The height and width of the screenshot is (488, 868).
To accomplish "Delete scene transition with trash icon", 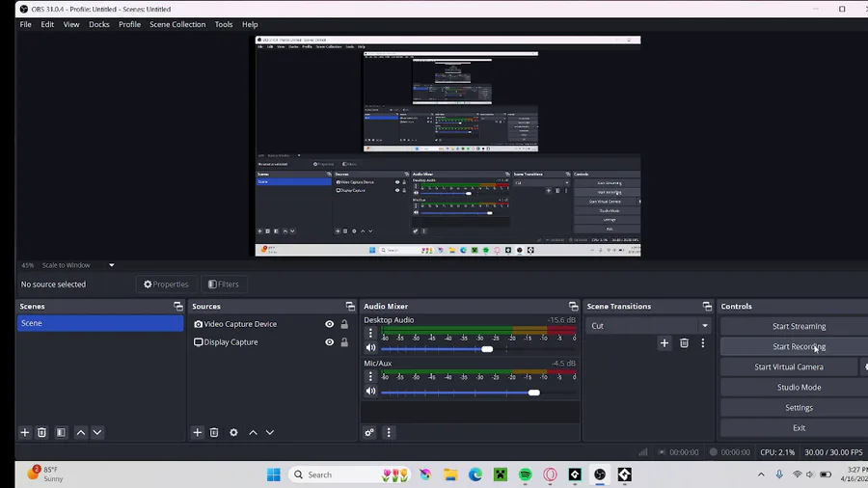I will tap(684, 343).
